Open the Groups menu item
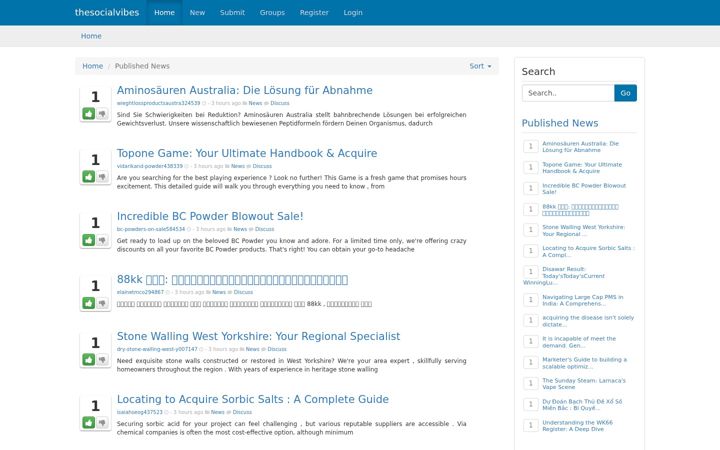This screenshot has height=450, width=720. 272,12
